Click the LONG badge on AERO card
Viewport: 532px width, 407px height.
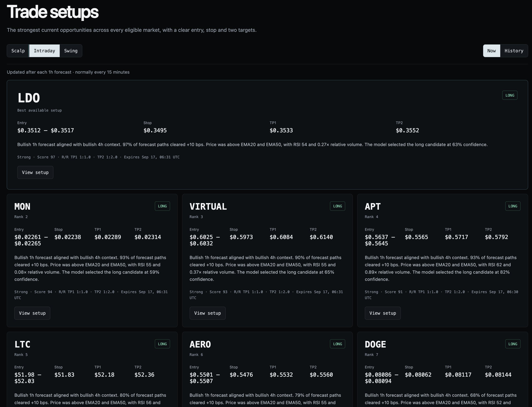(338, 344)
